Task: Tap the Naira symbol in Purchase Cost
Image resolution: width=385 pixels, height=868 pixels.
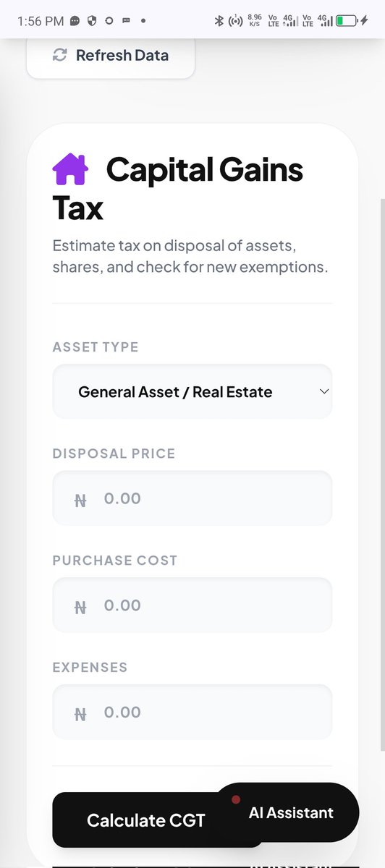Action: 80,606
